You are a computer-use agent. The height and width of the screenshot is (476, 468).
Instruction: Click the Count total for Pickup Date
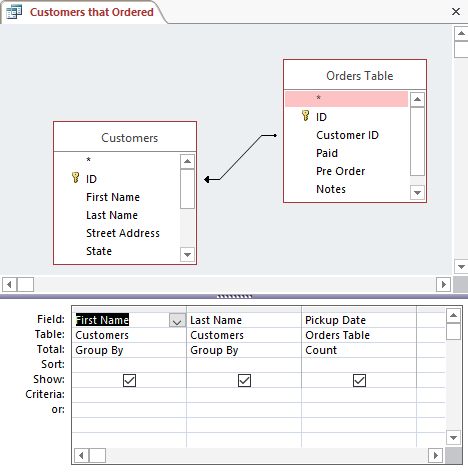coord(359,350)
